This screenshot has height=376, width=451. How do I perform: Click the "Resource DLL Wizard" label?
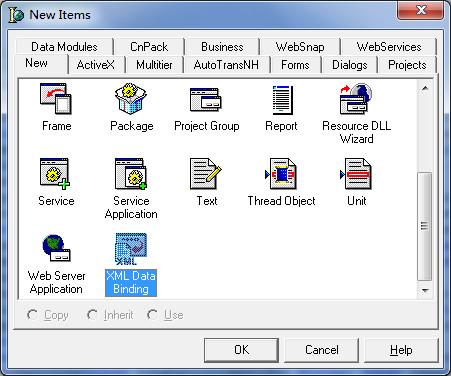coord(356,132)
